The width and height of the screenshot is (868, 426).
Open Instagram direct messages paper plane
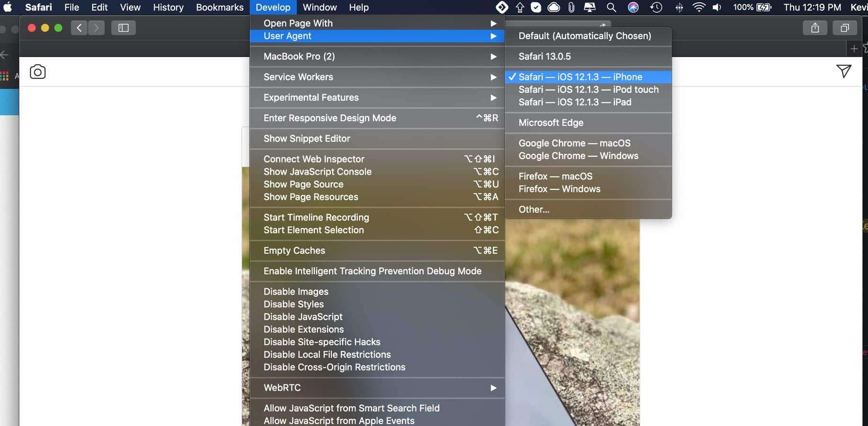(843, 71)
